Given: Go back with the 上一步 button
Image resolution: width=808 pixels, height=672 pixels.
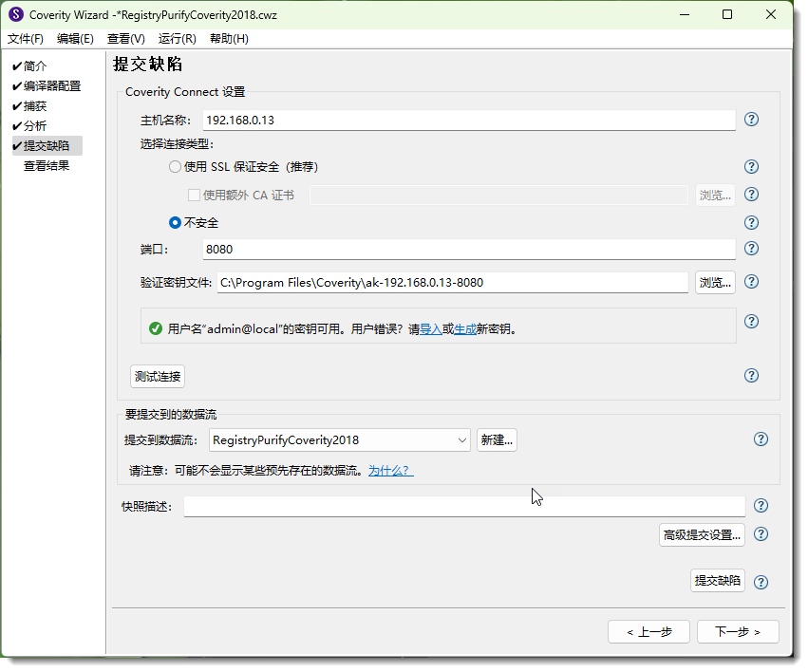Looking at the screenshot, I should (648, 632).
